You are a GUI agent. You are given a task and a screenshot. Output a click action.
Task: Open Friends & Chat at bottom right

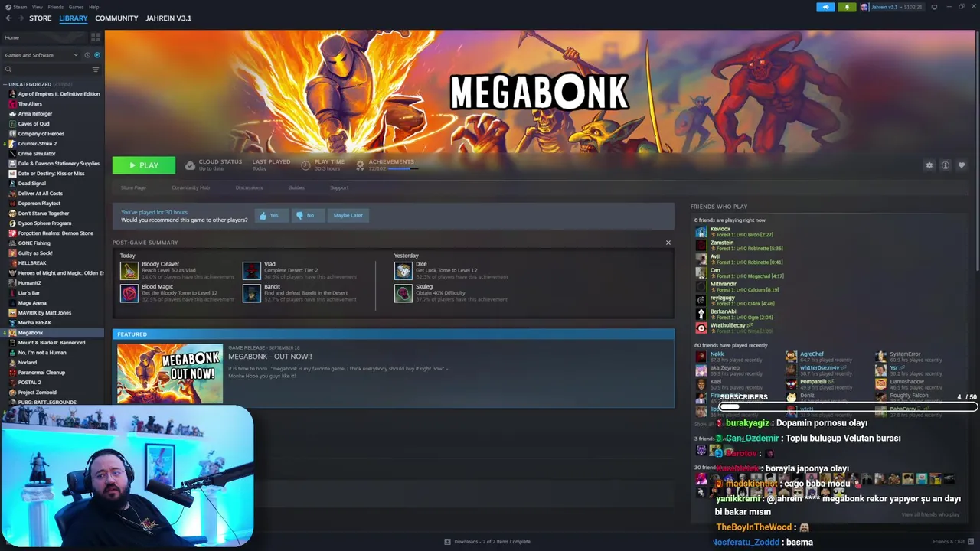(953, 542)
